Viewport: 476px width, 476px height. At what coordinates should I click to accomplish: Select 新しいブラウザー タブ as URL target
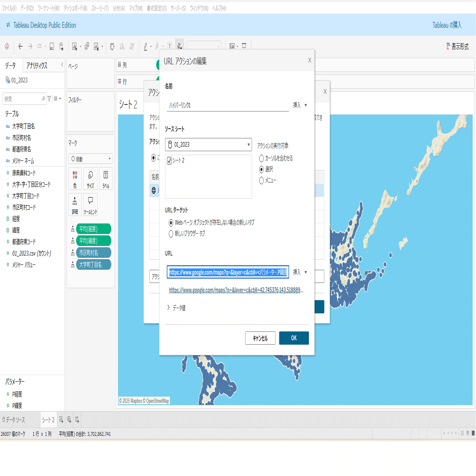(x=170, y=234)
